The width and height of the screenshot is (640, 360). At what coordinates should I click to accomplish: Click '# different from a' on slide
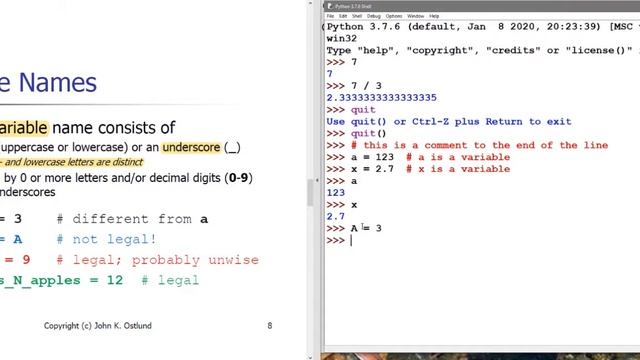click(132, 219)
